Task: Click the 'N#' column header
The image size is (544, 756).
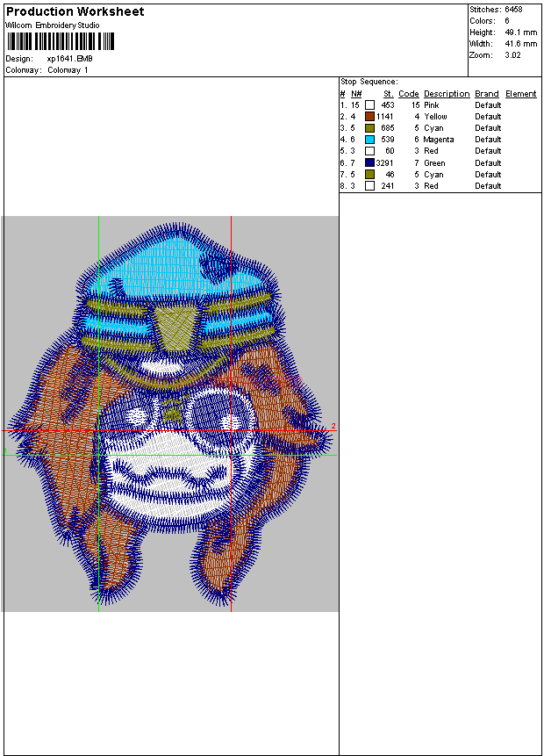Action: [356, 94]
